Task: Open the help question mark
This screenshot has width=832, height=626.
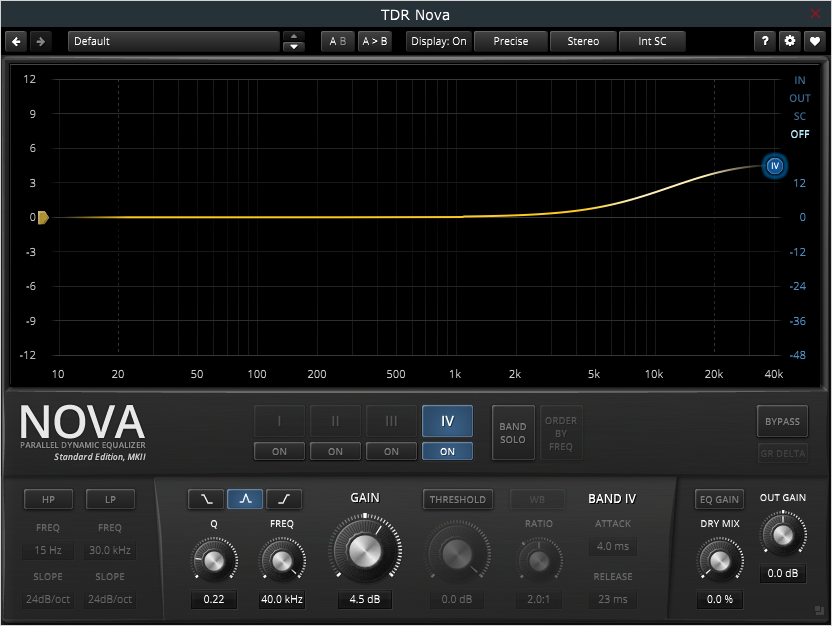Action: pos(765,41)
